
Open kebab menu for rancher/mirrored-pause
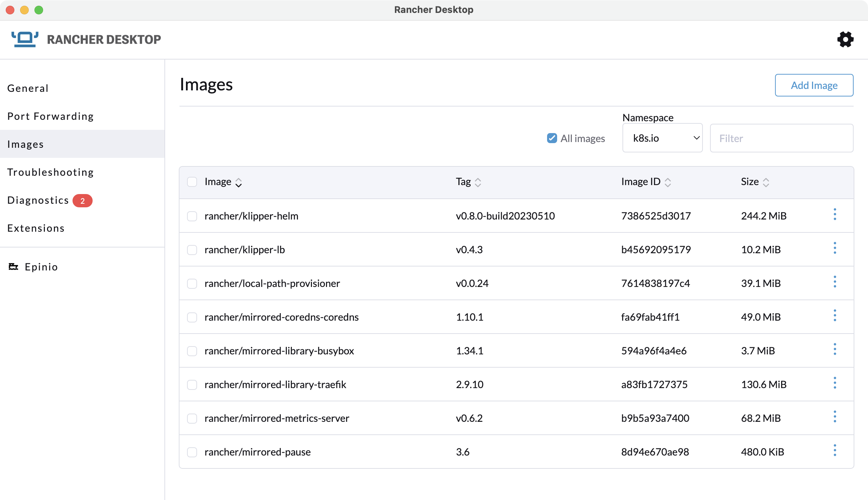[835, 450]
